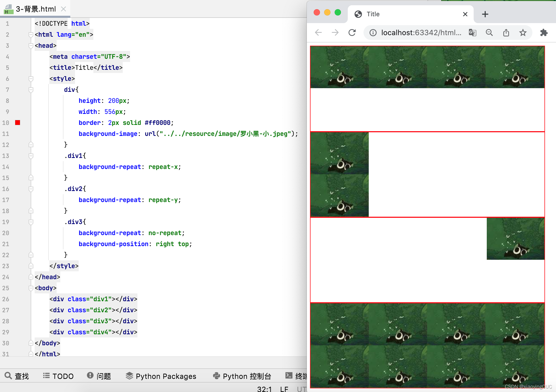Click the div class="div4" line of code
The width and height of the screenshot is (556, 392).
tap(93, 332)
